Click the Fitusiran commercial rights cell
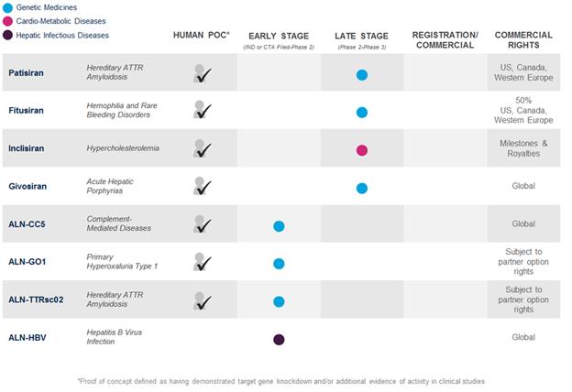The height and width of the screenshot is (392, 572). [523, 112]
